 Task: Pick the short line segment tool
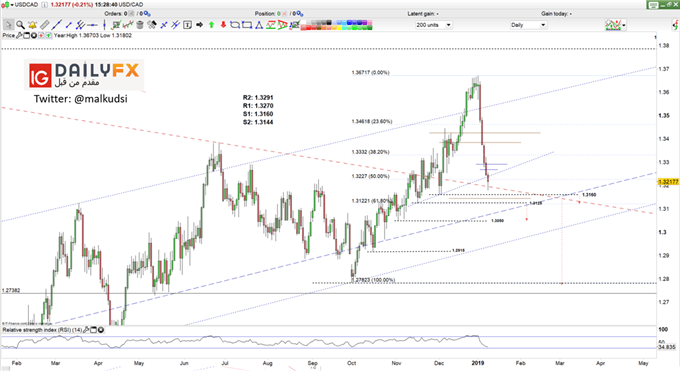point(69,25)
